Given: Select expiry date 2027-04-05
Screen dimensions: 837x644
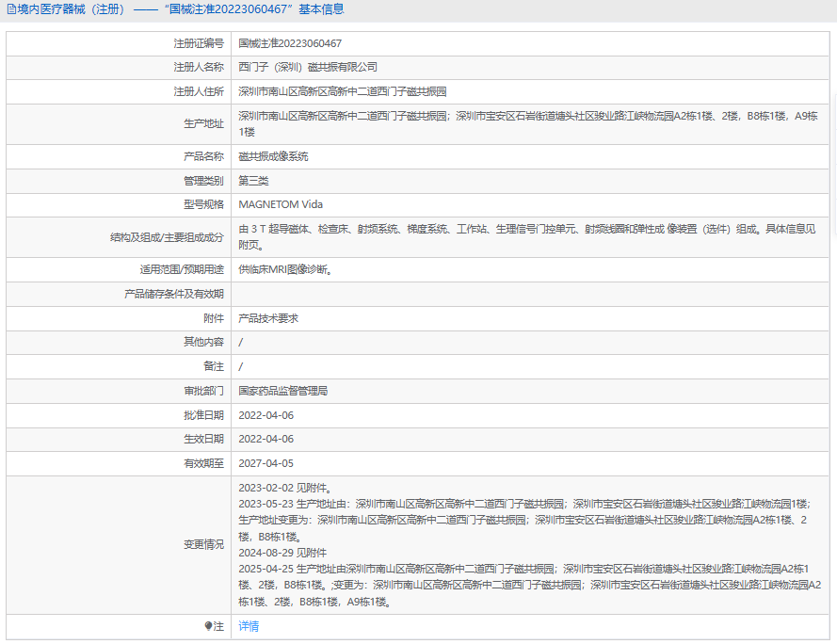Looking at the screenshot, I should click(x=266, y=463).
